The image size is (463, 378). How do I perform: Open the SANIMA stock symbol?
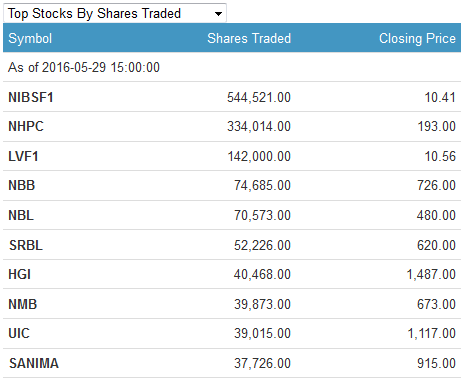click(x=34, y=363)
